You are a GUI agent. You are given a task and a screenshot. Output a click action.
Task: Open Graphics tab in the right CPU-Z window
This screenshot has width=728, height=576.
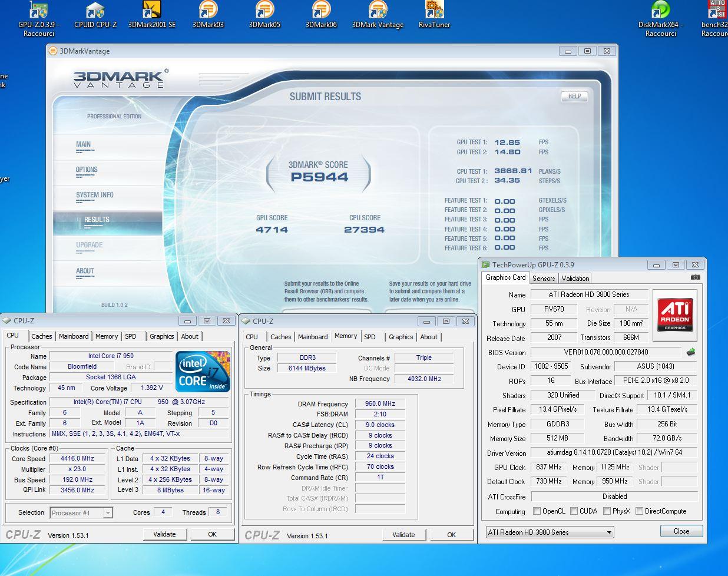click(401, 337)
